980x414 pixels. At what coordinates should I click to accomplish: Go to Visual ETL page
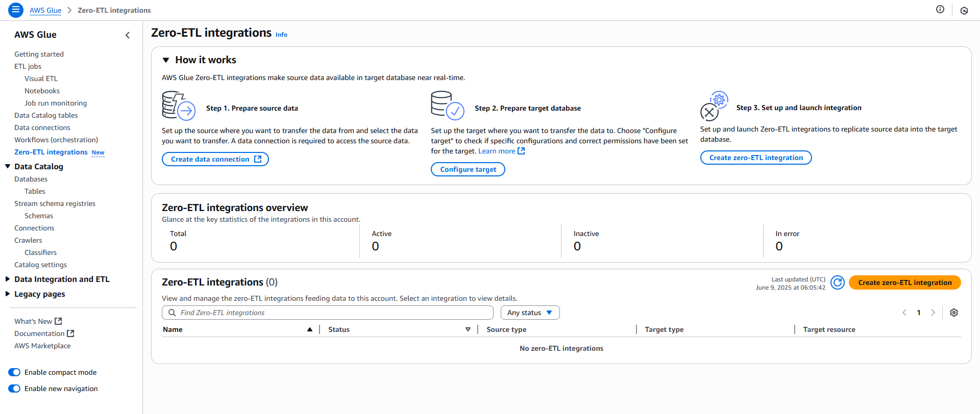point(41,79)
